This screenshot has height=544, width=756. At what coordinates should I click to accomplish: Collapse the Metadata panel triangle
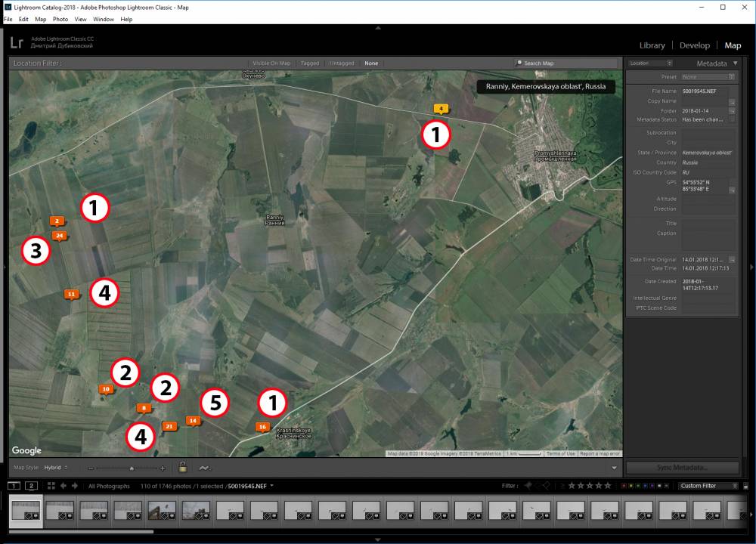[735, 63]
